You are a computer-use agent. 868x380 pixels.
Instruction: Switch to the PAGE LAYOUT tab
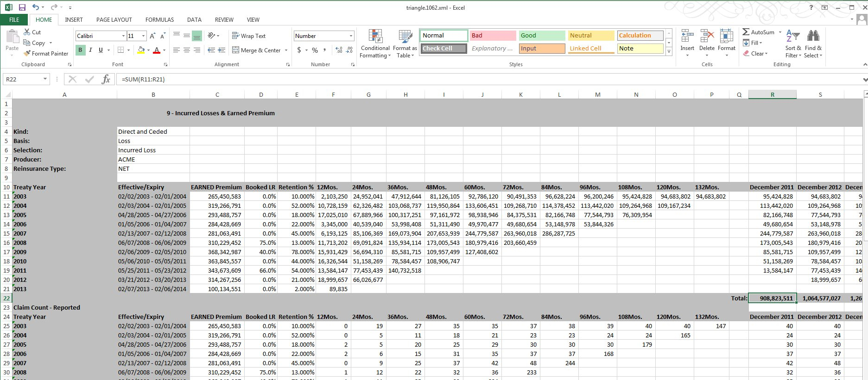point(114,19)
